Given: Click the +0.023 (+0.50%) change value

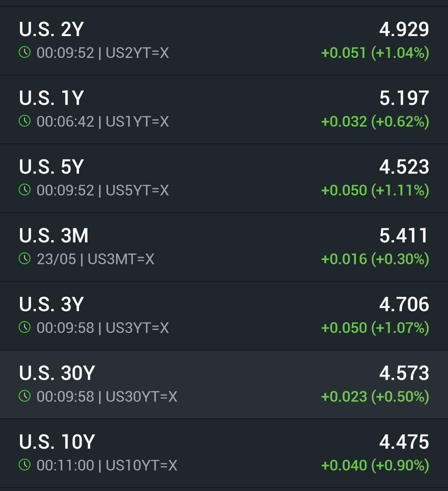Looking at the screenshot, I should click(x=375, y=397).
